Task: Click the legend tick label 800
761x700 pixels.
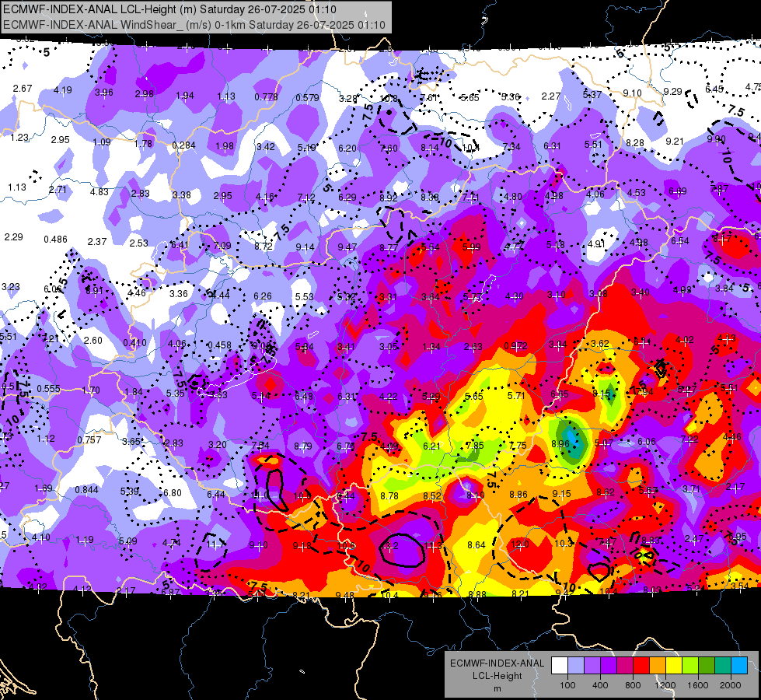Action: coord(633,685)
